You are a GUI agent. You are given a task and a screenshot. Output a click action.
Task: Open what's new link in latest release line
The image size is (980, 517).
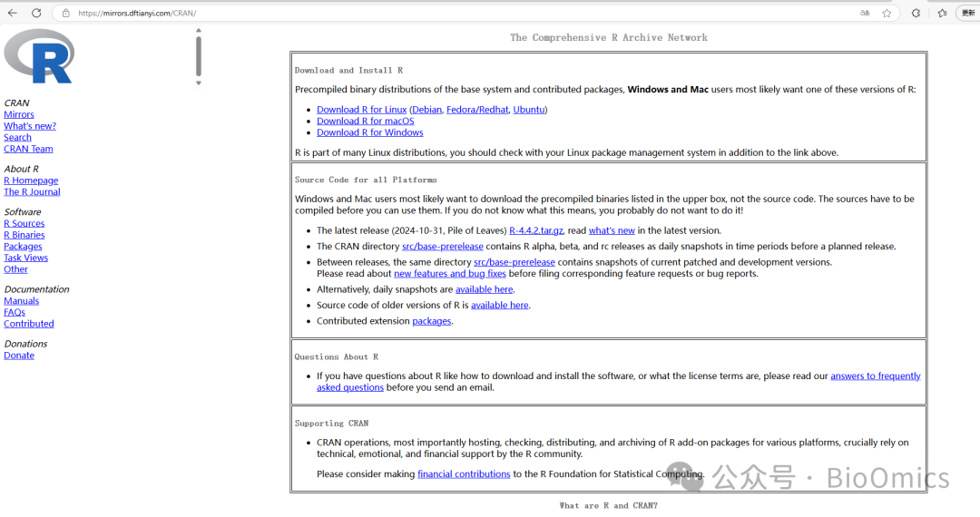pyautogui.click(x=612, y=230)
